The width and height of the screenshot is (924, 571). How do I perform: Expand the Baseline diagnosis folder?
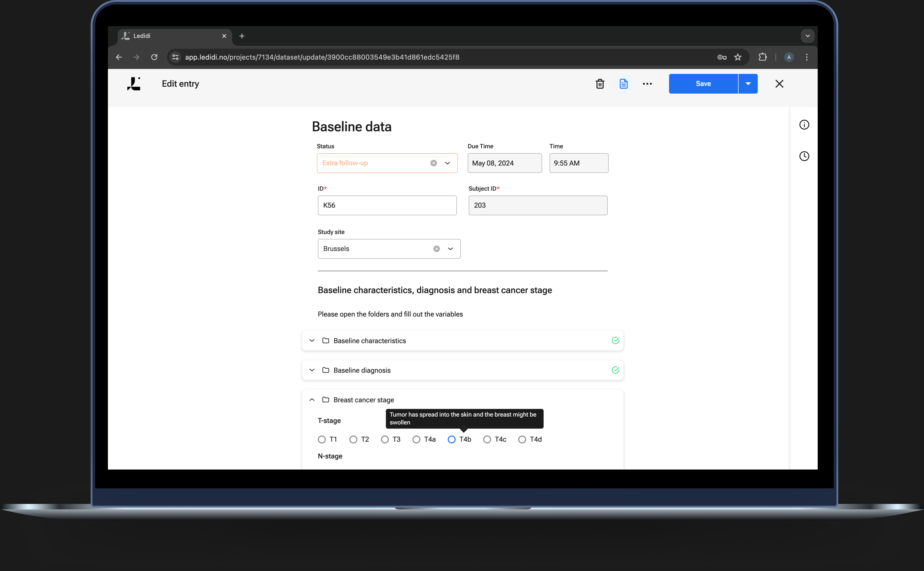(312, 370)
